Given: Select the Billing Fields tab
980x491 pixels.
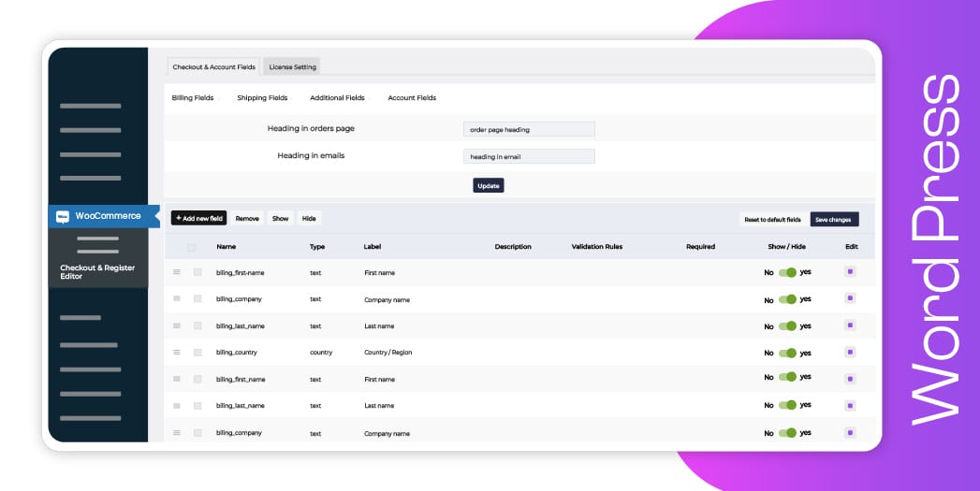Looking at the screenshot, I should click(193, 98).
